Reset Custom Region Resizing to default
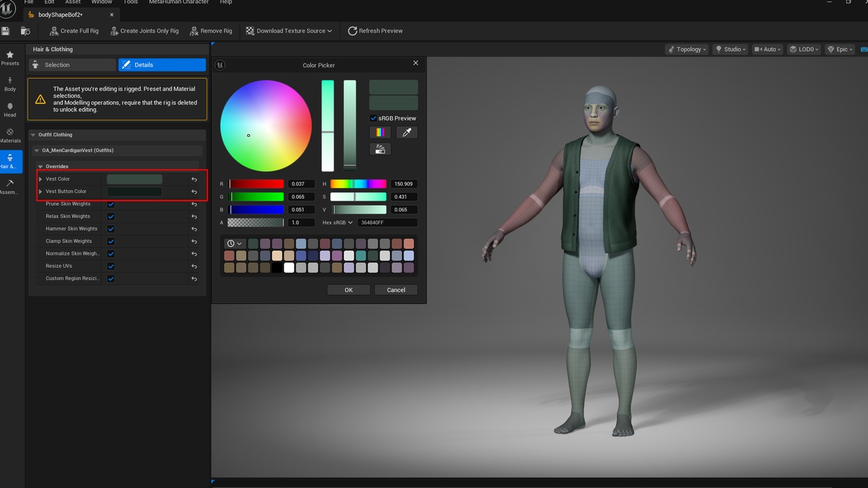Viewport: 868px width, 488px height. 194,279
